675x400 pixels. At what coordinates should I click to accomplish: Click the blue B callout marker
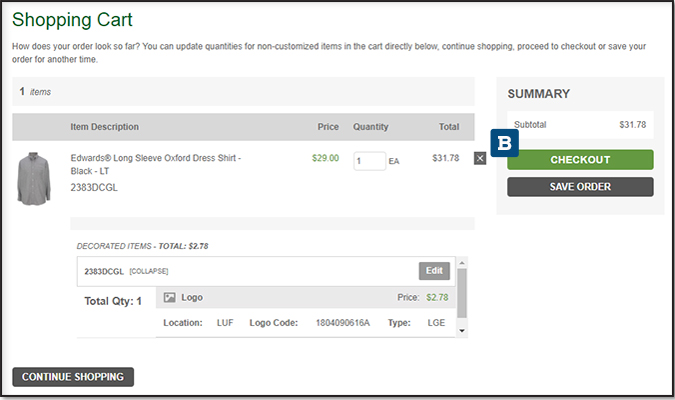coord(505,142)
